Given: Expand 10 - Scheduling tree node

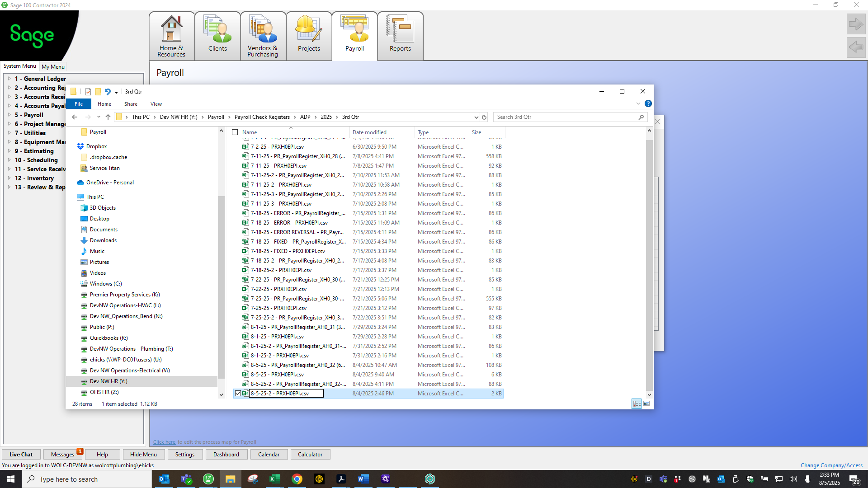Looking at the screenshot, I should pos(9,160).
